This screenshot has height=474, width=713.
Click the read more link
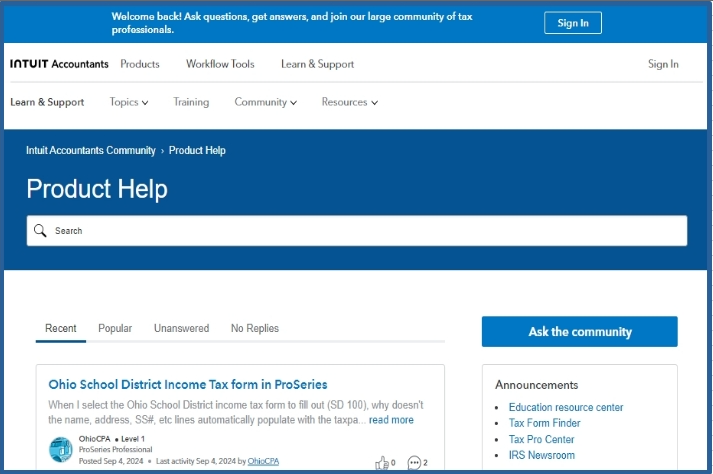(391, 420)
